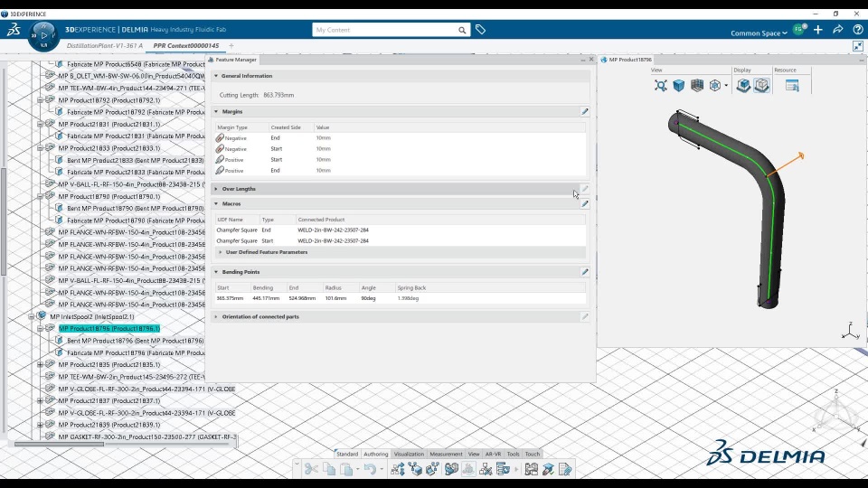Expand User Defined Feature Parameters
This screenshot has width=868, height=488.
221,252
